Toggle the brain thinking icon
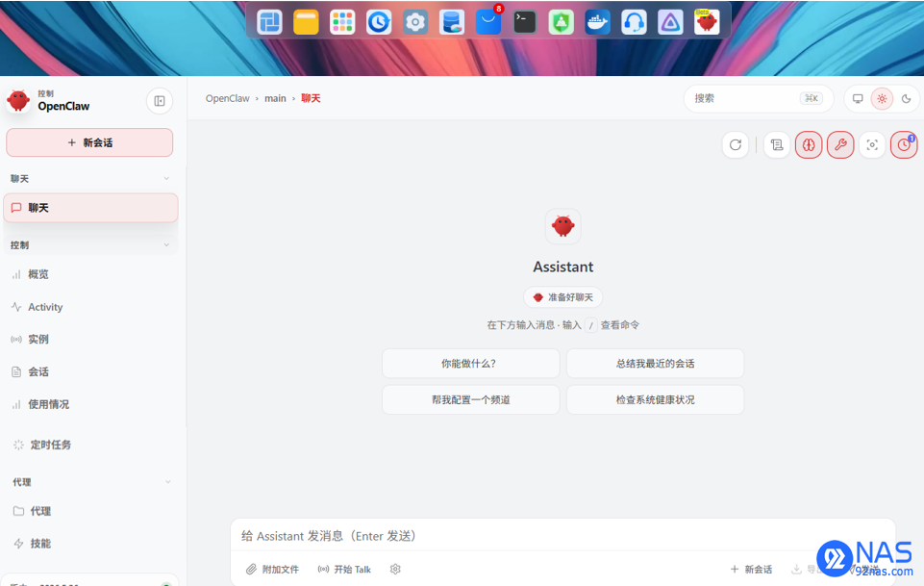 pyautogui.click(x=809, y=145)
